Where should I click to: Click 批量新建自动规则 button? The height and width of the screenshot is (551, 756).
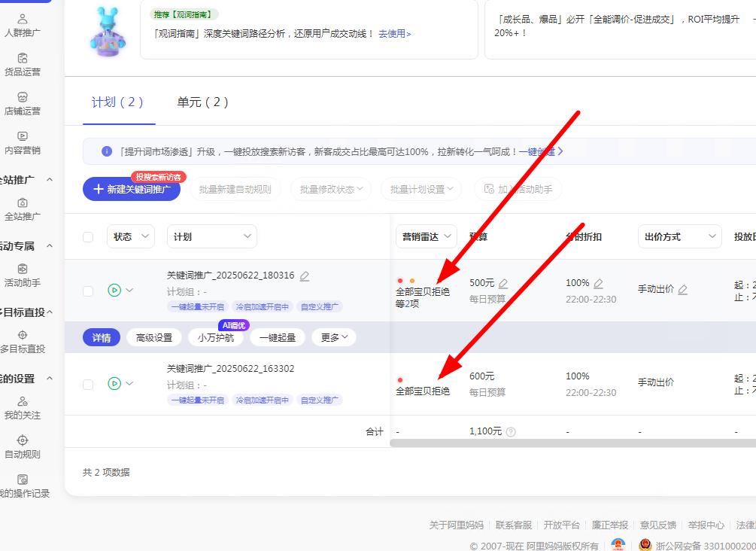pos(235,189)
